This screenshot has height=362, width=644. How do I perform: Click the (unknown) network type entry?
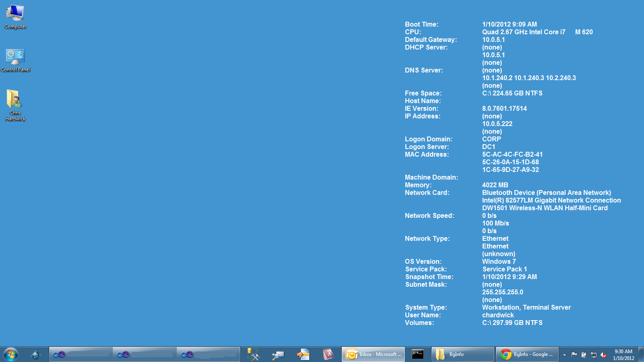[x=499, y=254]
